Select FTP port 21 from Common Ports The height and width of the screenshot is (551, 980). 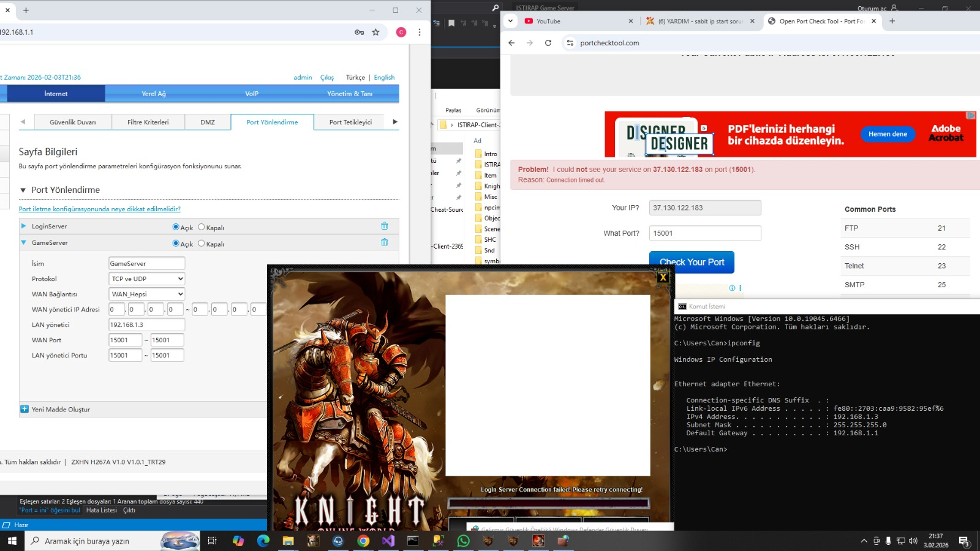905,228
